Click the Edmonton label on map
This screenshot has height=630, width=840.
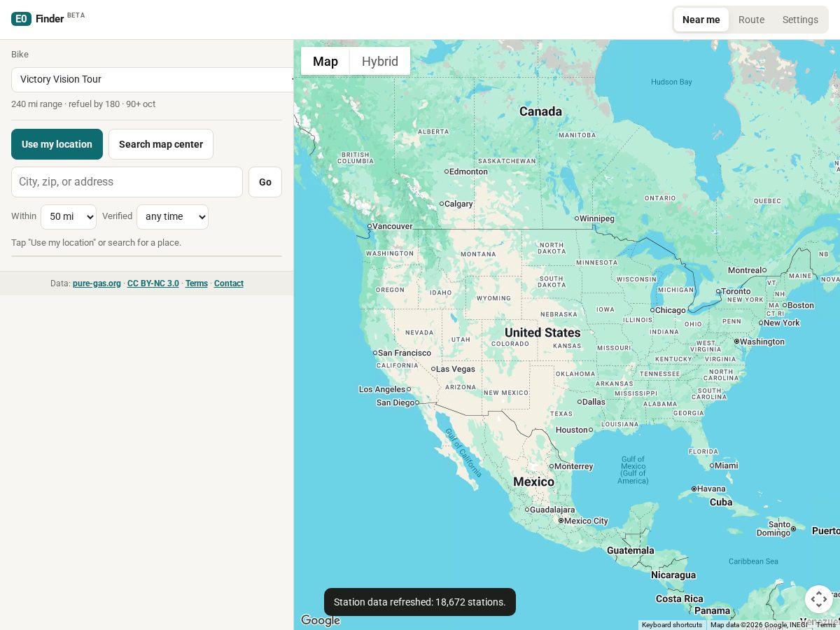point(468,171)
